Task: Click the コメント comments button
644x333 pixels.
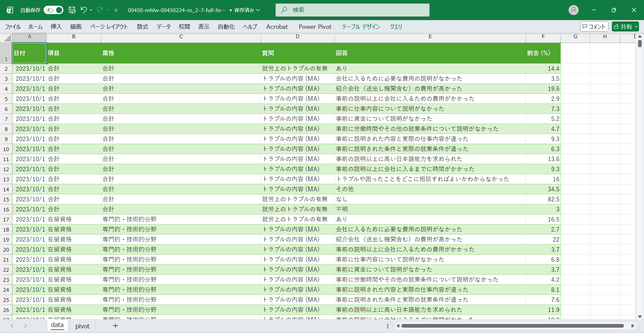Action: [594, 26]
